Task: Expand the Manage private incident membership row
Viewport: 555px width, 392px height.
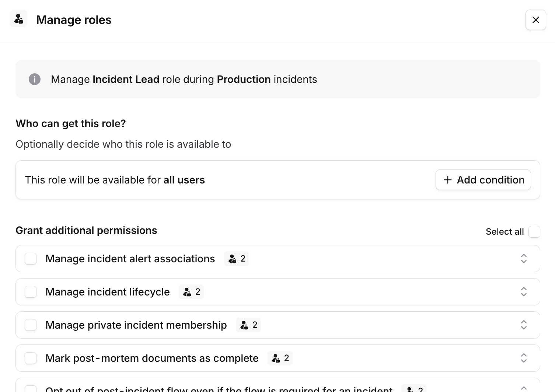Action: (523, 325)
